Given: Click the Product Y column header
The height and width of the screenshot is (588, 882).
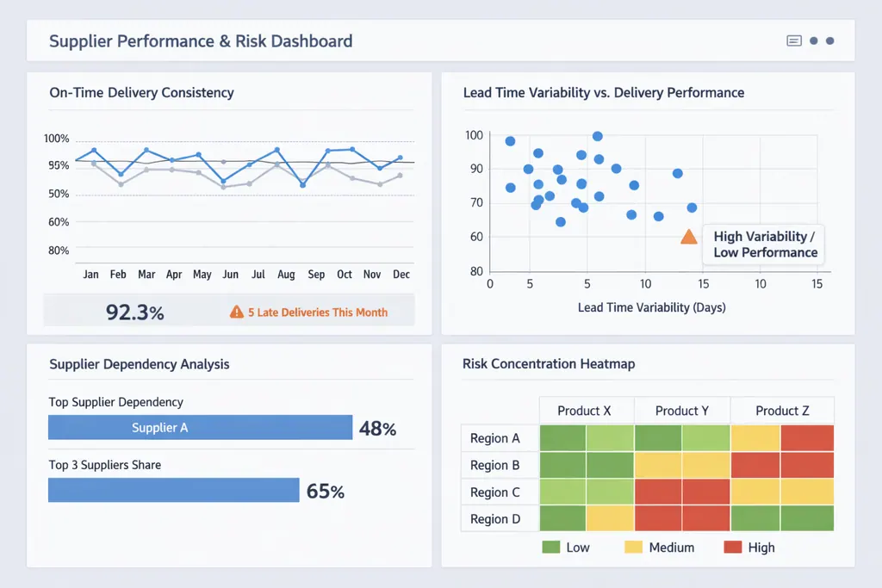Looking at the screenshot, I should pyautogui.click(x=681, y=411).
